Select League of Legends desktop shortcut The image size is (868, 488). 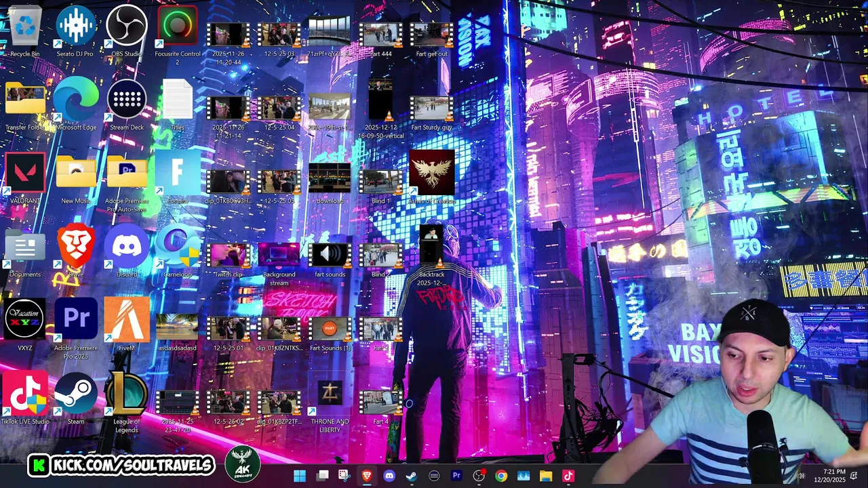(126, 403)
